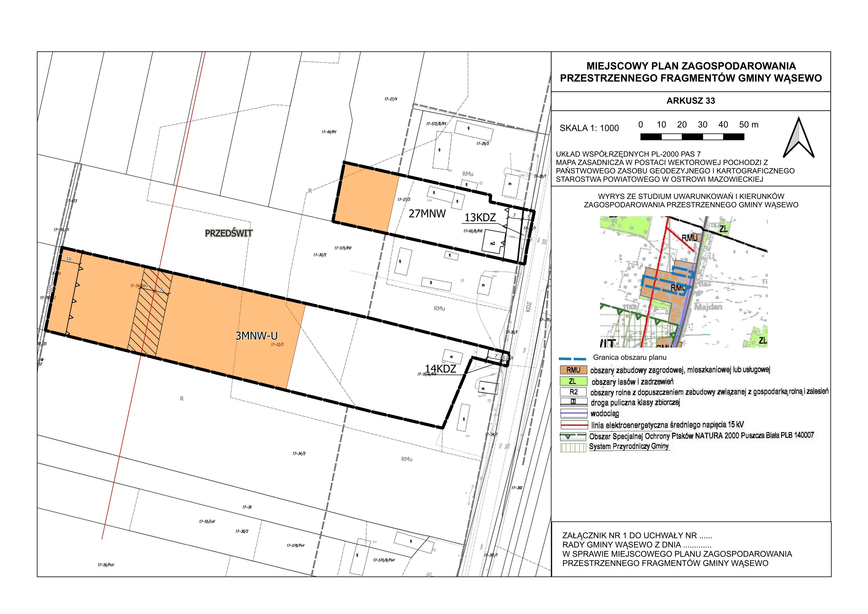
Task: Click the 14KDZ road label
Action: click(440, 369)
